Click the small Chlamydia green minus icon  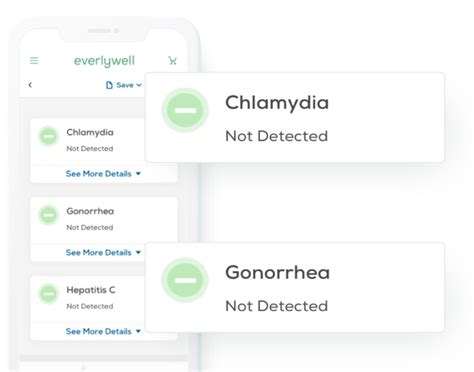click(49, 136)
